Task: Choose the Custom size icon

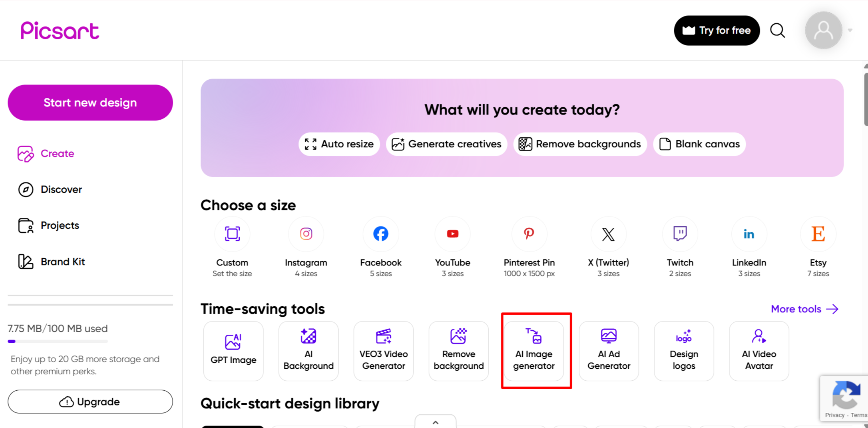Action: tap(232, 234)
